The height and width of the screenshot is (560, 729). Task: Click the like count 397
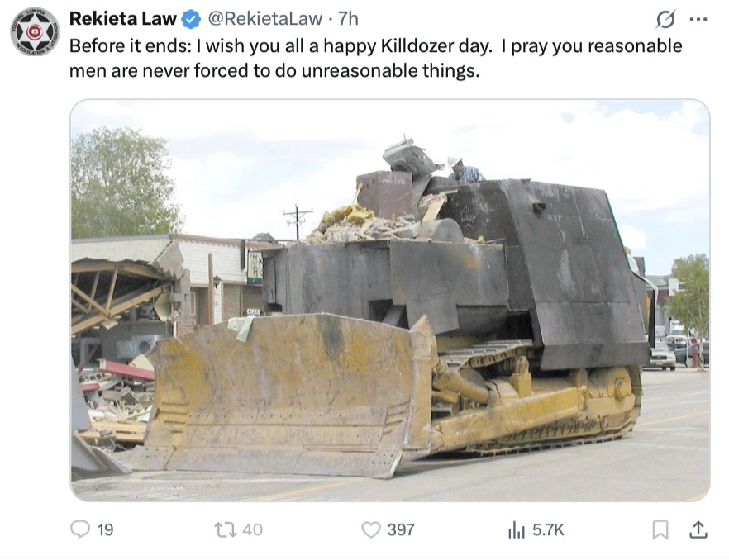click(x=401, y=529)
